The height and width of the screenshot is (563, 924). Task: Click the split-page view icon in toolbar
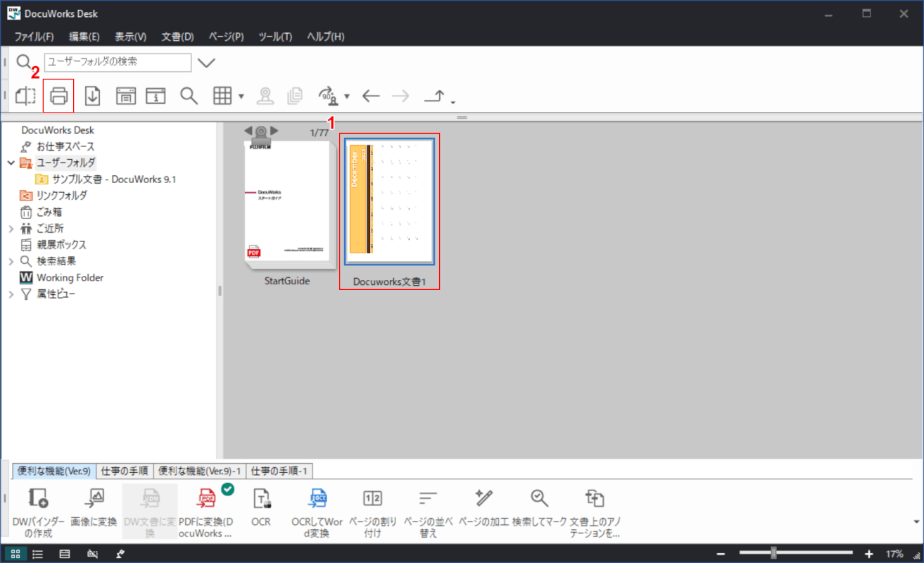25,96
